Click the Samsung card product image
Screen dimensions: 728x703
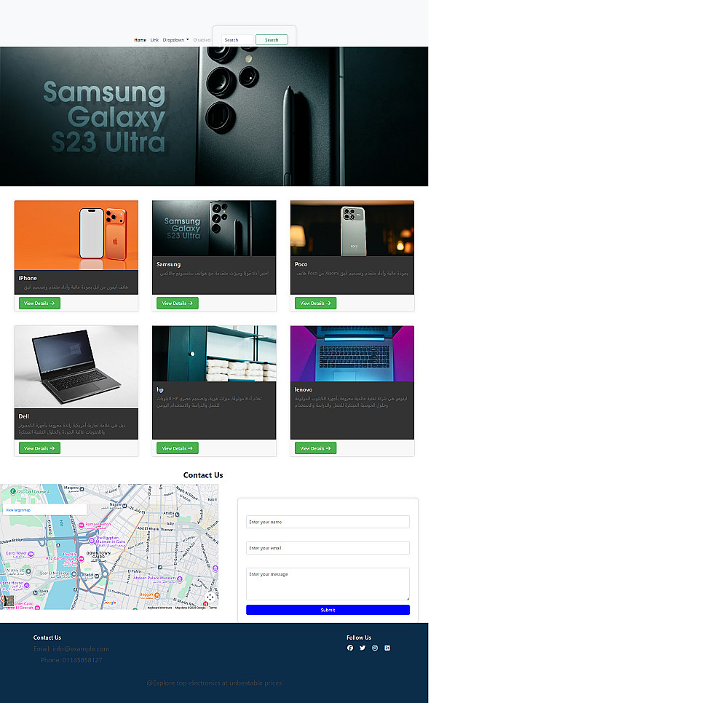tap(214, 229)
